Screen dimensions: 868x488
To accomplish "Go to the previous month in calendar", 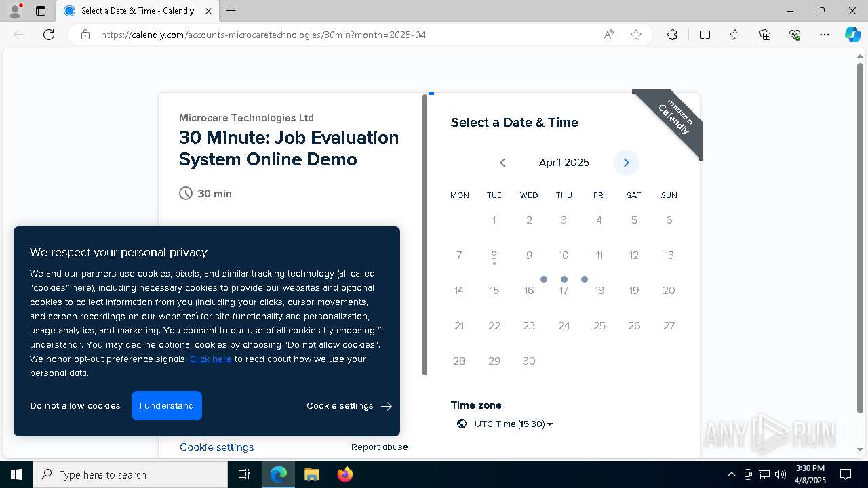I will tap(502, 163).
